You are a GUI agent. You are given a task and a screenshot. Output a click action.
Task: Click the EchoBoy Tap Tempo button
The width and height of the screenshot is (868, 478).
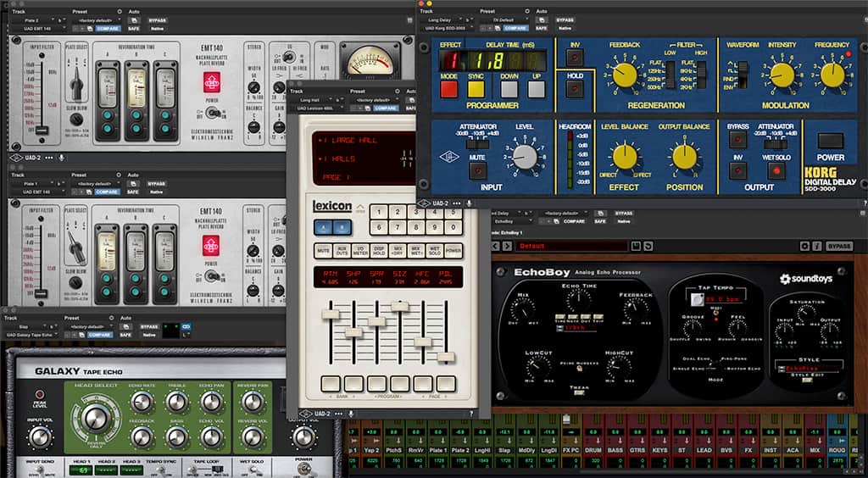pos(698,299)
